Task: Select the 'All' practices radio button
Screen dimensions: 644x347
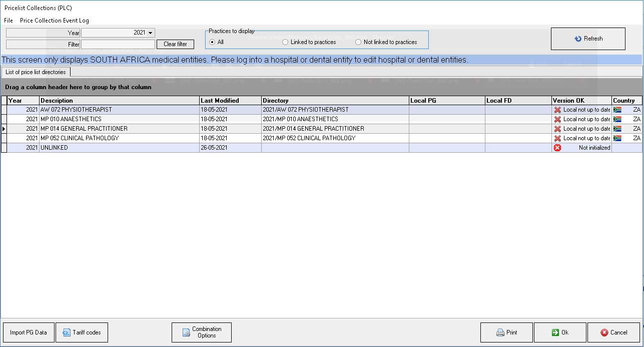Action: point(212,42)
